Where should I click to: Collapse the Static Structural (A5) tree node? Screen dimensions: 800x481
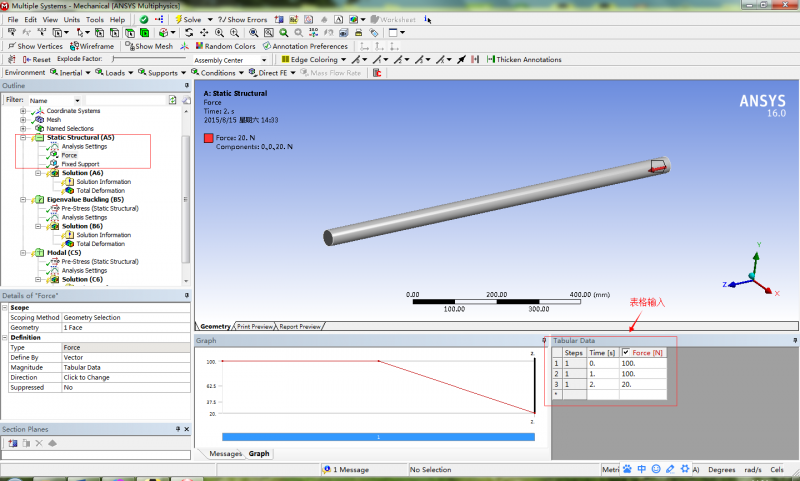point(24,138)
